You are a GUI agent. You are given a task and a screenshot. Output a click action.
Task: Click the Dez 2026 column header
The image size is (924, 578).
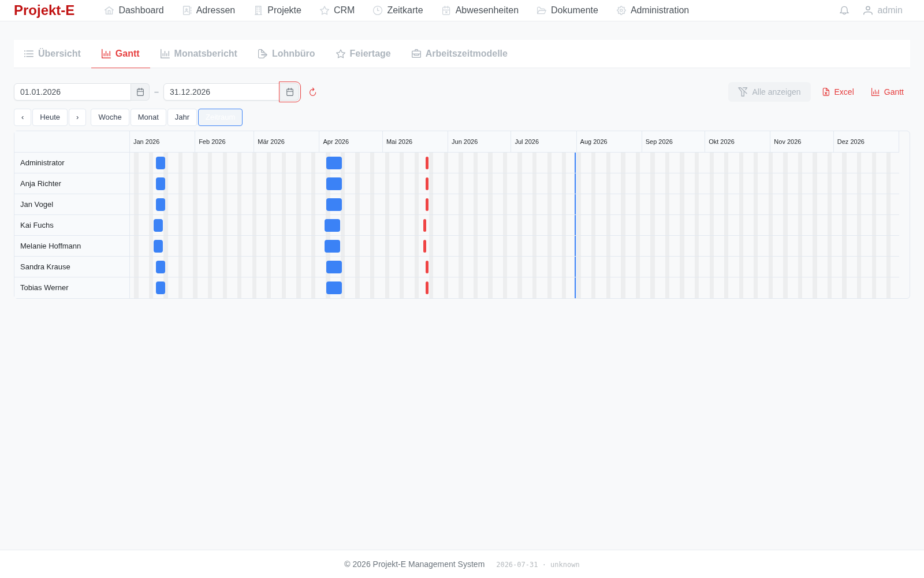pyautogui.click(x=866, y=142)
